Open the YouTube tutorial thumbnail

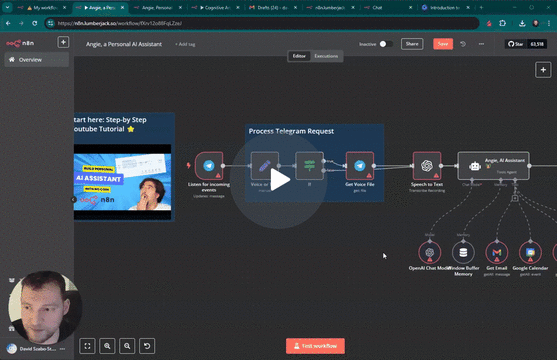coord(122,182)
